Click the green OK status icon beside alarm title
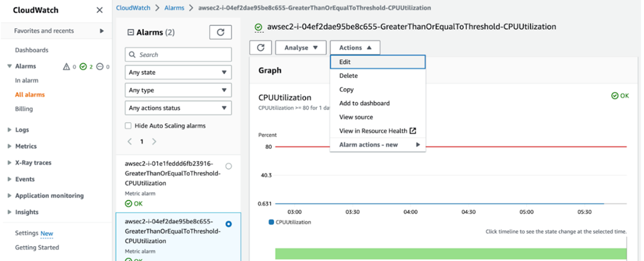This screenshot has width=644, height=261. (259, 27)
